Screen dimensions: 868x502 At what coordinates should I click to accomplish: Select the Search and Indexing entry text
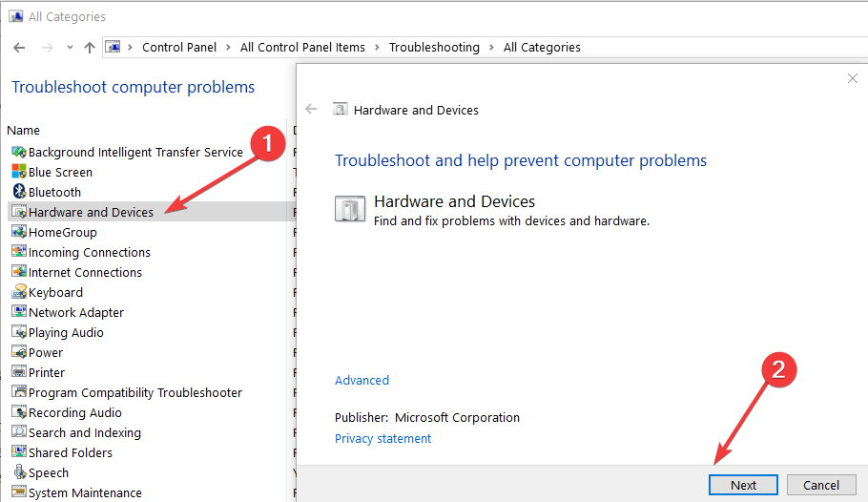[85, 432]
